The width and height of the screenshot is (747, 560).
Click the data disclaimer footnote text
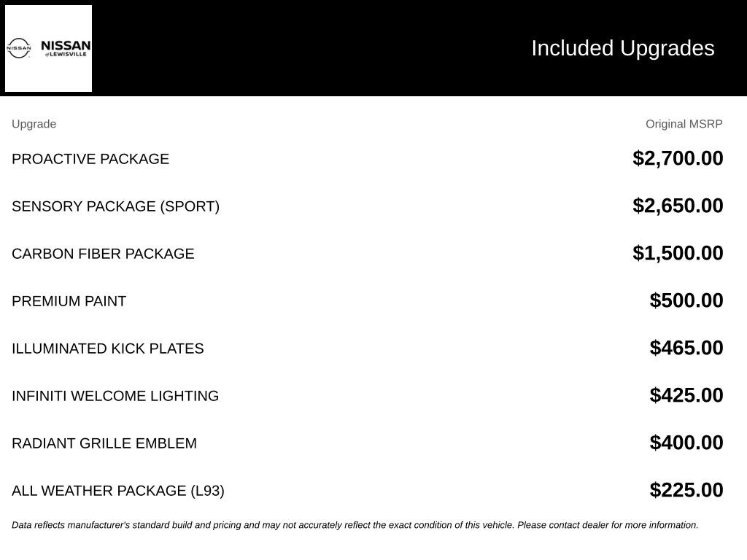click(x=355, y=525)
